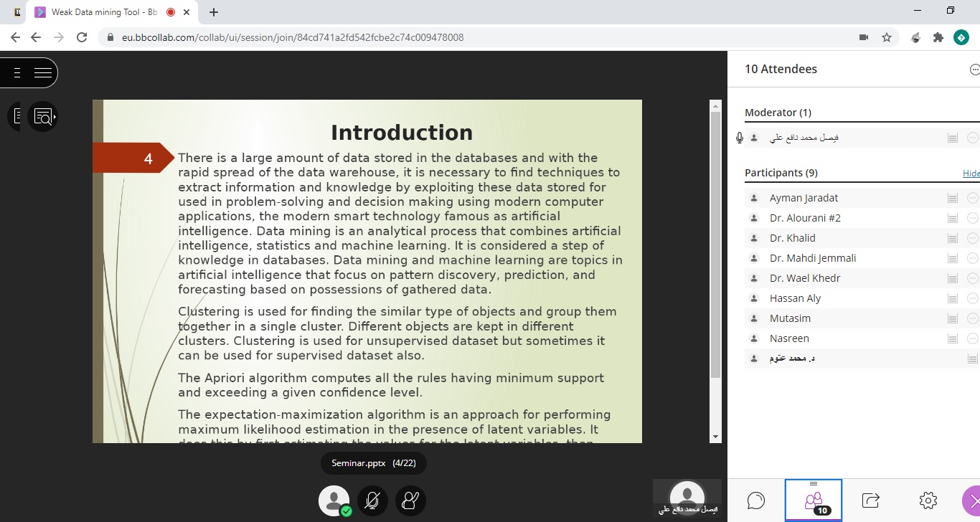Click the slide scrollbar up arrow
This screenshot has width=980, height=522.
pyautogui.click(x=715, y=106)
